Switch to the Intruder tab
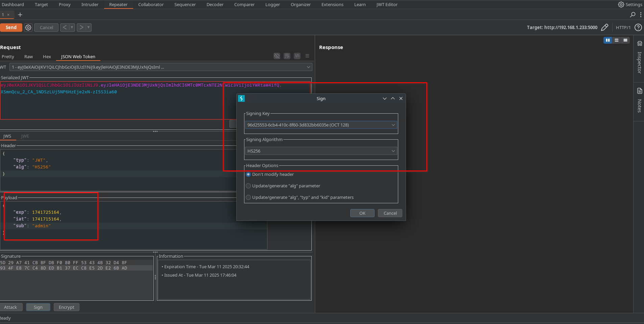Viewport: 644px width, 324px height. pyautogui.click(x=90, y=5)
